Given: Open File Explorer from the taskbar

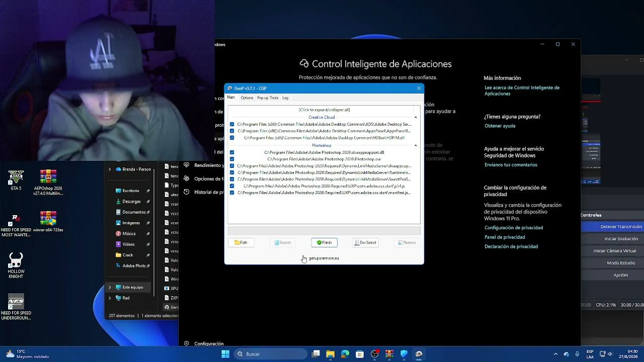Looking at the screenshot, I should click(x=330, y=354).
